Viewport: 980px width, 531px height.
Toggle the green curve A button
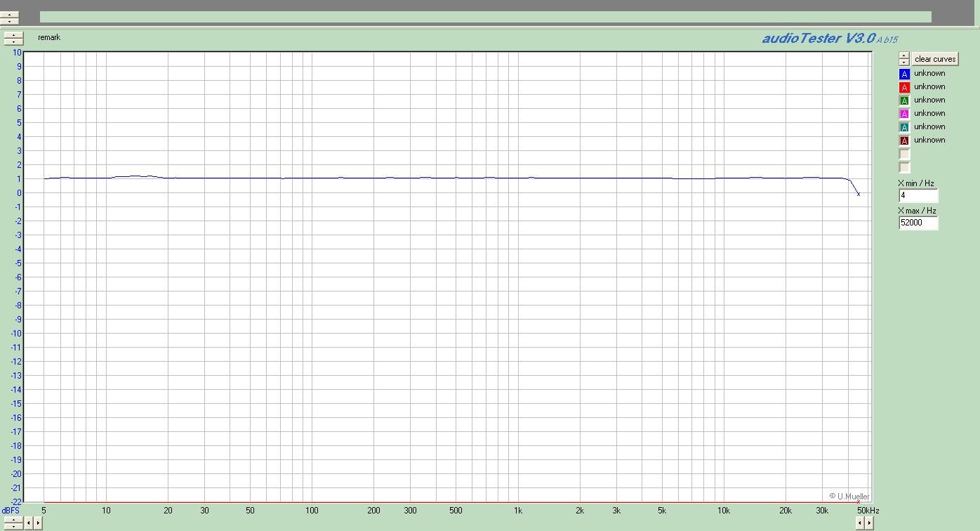coord(904,100)
